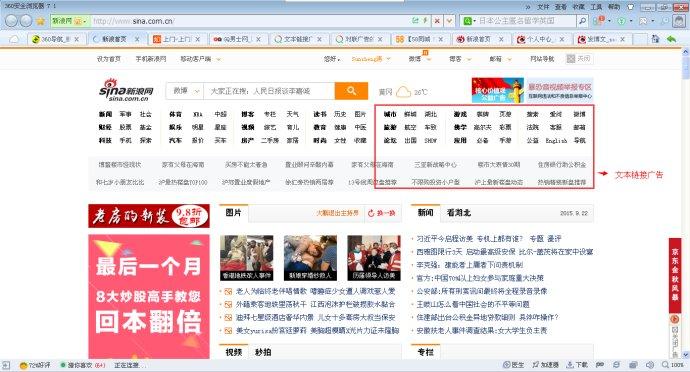Open the 微博 search type dropdown
The image size is (690, 372).
[x=185, y=91]
